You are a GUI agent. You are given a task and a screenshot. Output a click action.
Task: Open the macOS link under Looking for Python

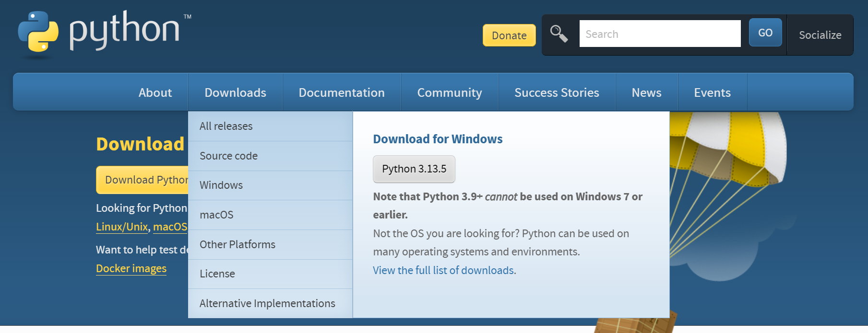tap(170, 227)
